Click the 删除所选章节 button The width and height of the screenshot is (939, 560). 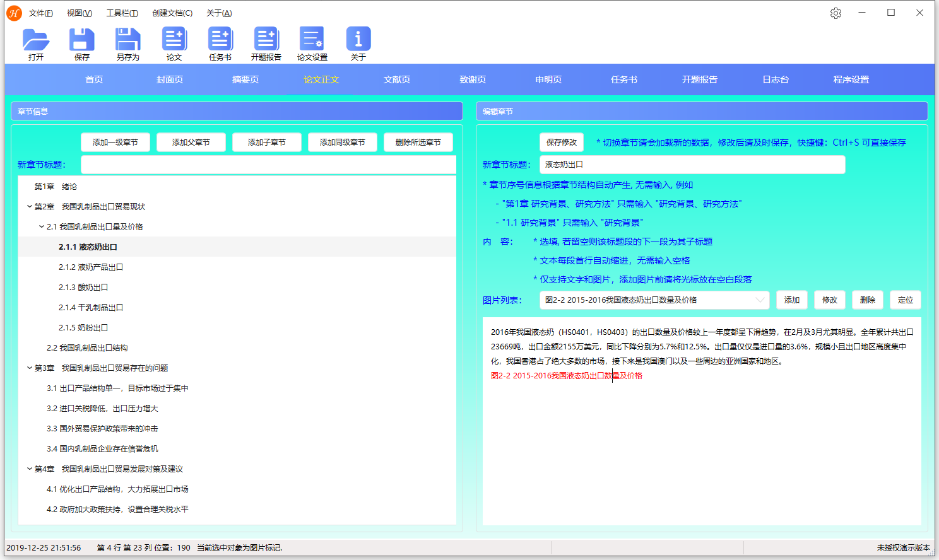click(x=418, y=143)
